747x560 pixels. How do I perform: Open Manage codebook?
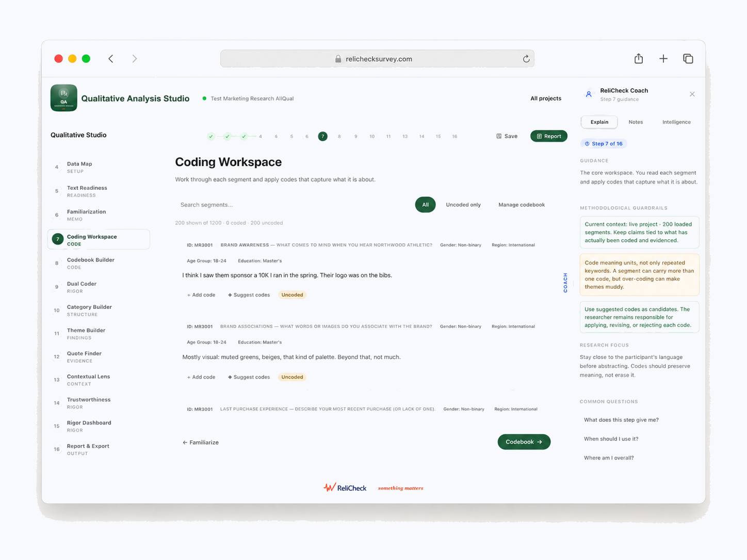[x=522, y=205]
